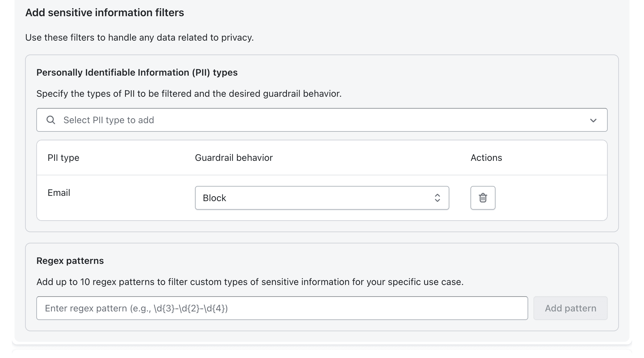
Task: Select the Email entry in the PII table
Action: click(x=59, y=193)
